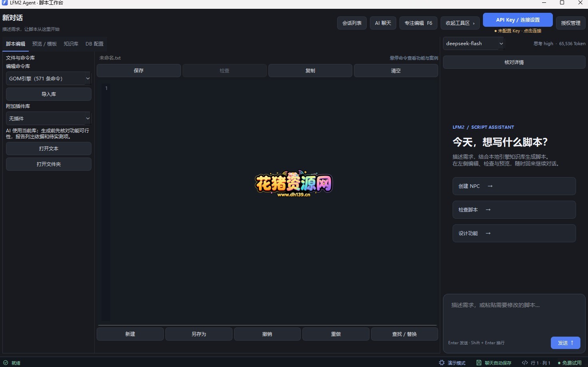The width and height of the screenshot is (588, 367).
Task: Open the 无插件 plugin library dropdown
Action: click(x=48, y=118)
